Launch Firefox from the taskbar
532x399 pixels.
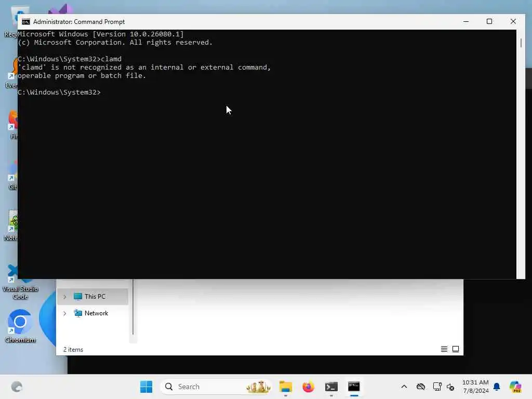pyautogui.click(x=308, y=387)
